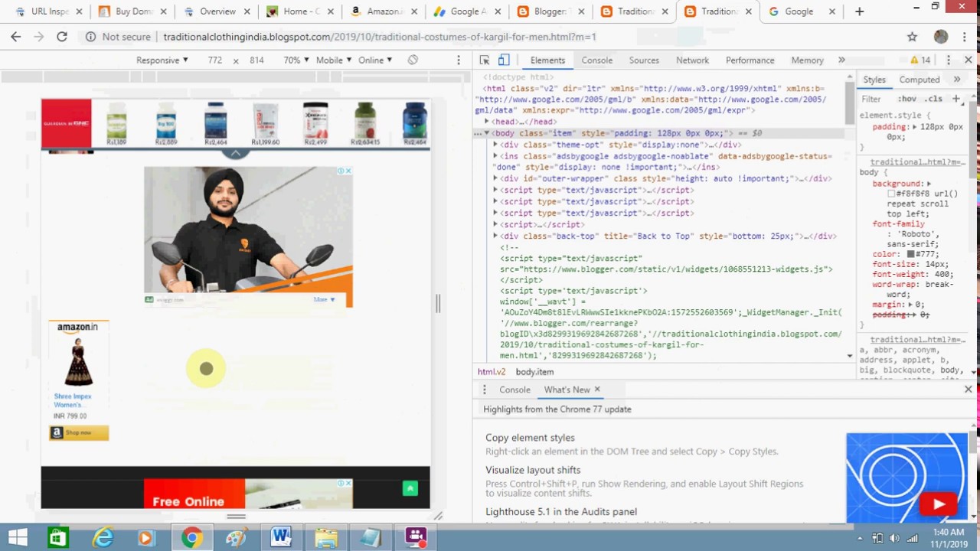Click the rotate device icon
980x551 pixels.
[x=413, y=60]
